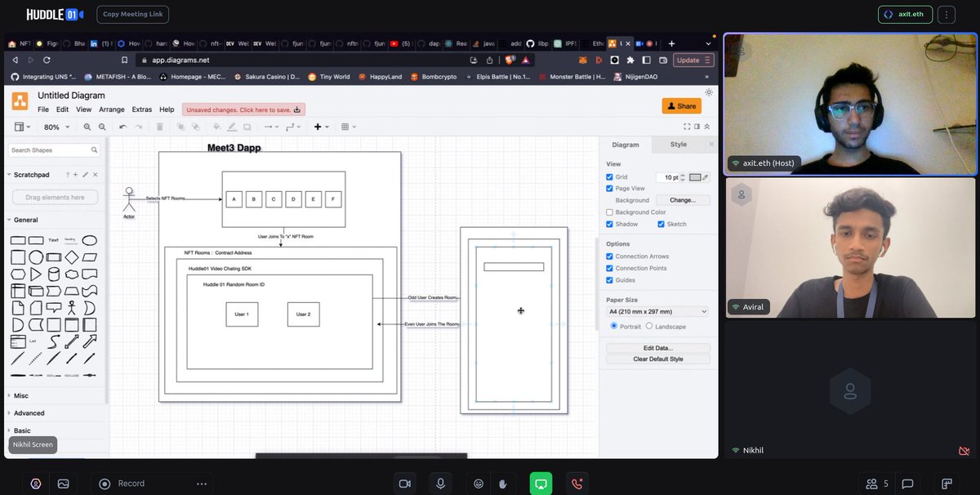Click the fill color bucket icon
The image size is (980, 495).
[216, 127]
